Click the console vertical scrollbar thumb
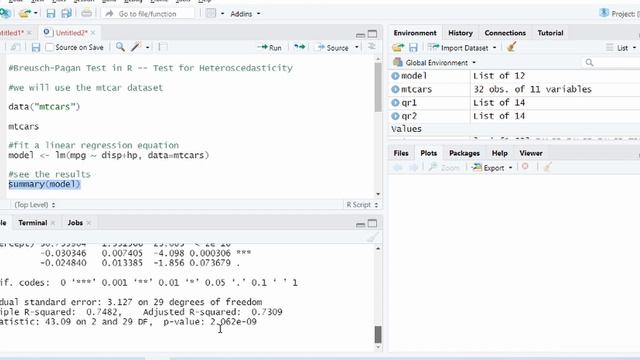Screen dimensions: 640x360 [x=378, y=334]
